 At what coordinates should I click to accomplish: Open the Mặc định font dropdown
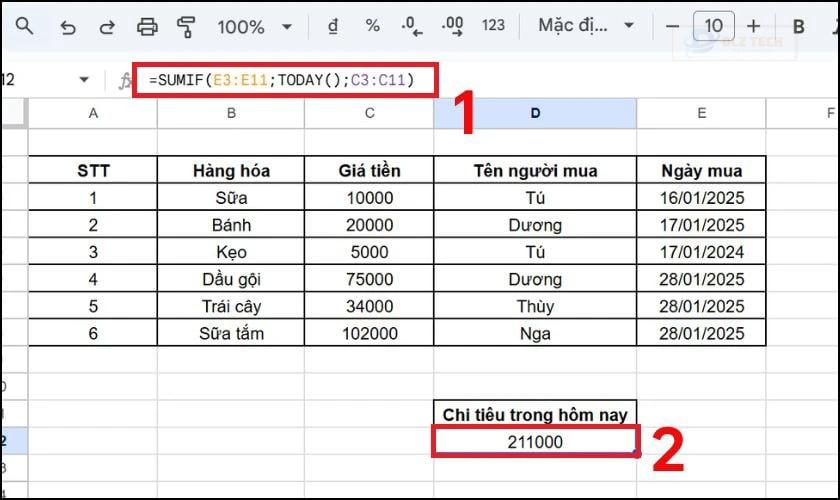586,25
